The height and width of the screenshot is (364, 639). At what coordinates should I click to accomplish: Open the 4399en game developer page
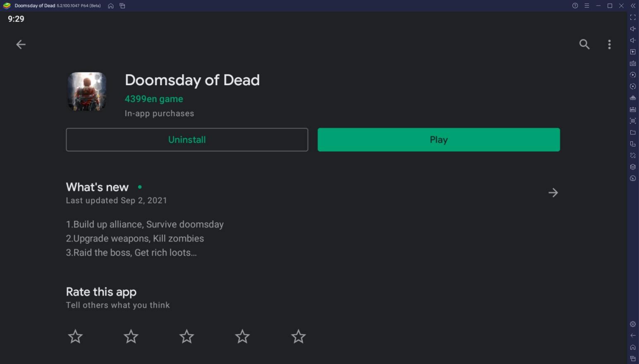154,99
